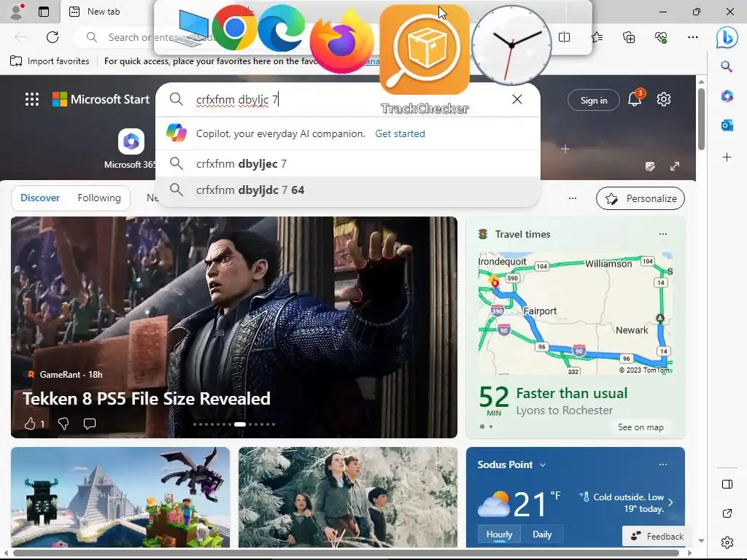This screenshot has width=747, height=560.
Task: Select suggestion 'crfxfnm dbyljdc 7 64'
Action: 348,190
